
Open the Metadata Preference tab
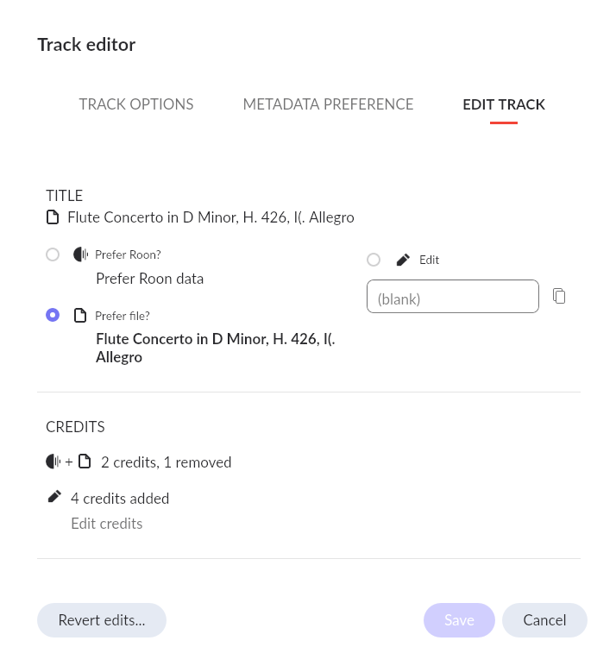click(x=328, y=104)
